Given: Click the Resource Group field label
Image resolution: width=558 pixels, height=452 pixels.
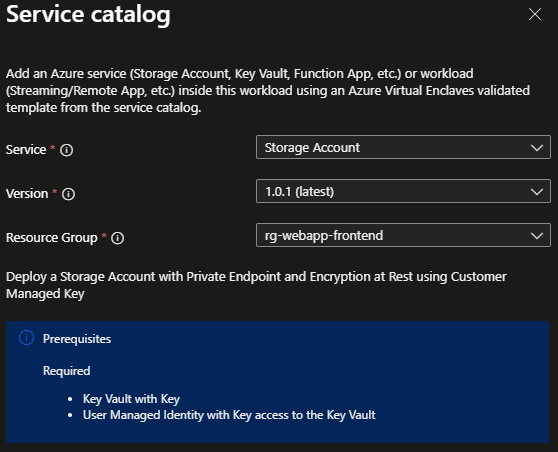Looking at the screenshot, I should point(52,238).
